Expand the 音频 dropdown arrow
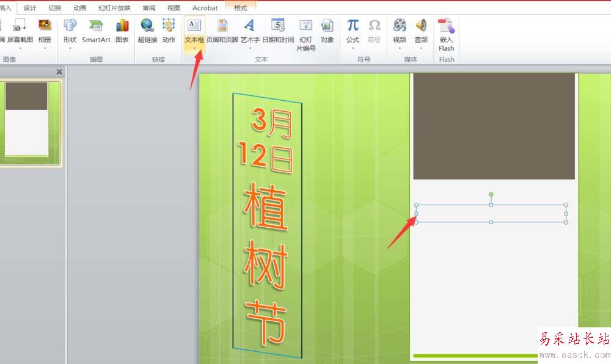This screenshot has height=364, width=611. [x=421, y=48]
